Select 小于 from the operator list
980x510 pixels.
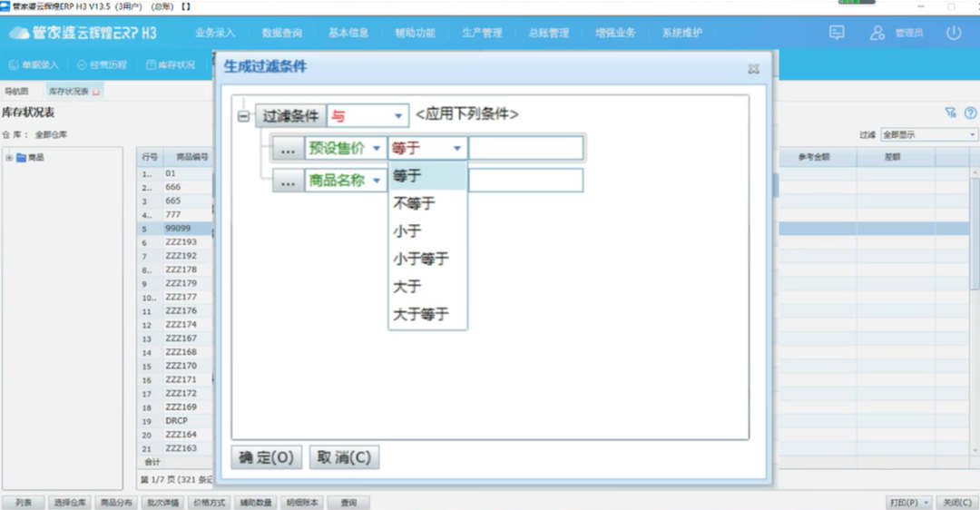point(427,231)
